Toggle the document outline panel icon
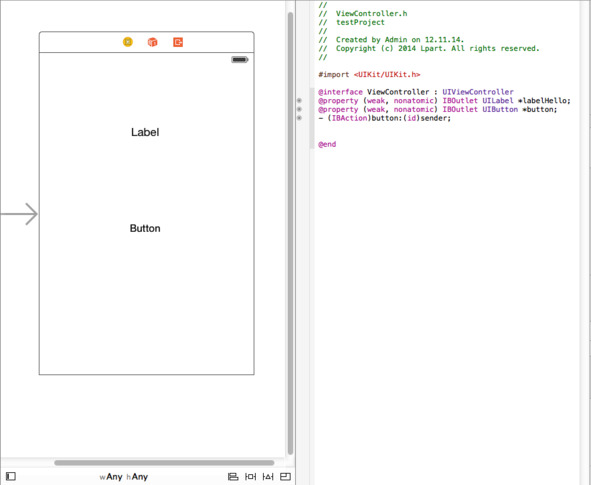Viewport: 591px width, 485px height. [x=11, y=476]
